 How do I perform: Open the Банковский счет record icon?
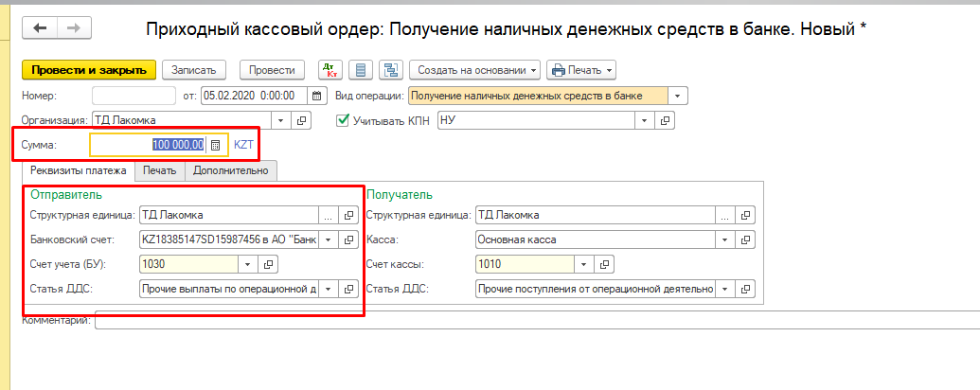click(x=348, y=239)
